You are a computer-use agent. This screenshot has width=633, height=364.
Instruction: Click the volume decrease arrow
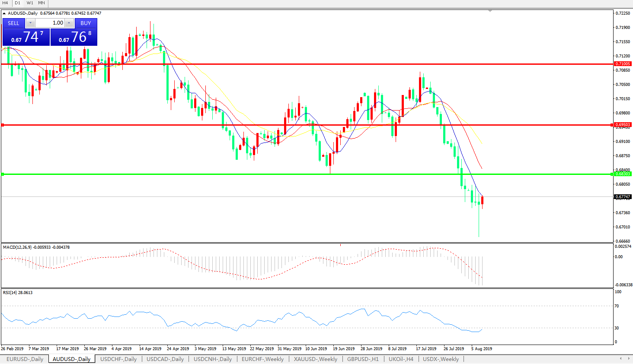pos(30,23)
